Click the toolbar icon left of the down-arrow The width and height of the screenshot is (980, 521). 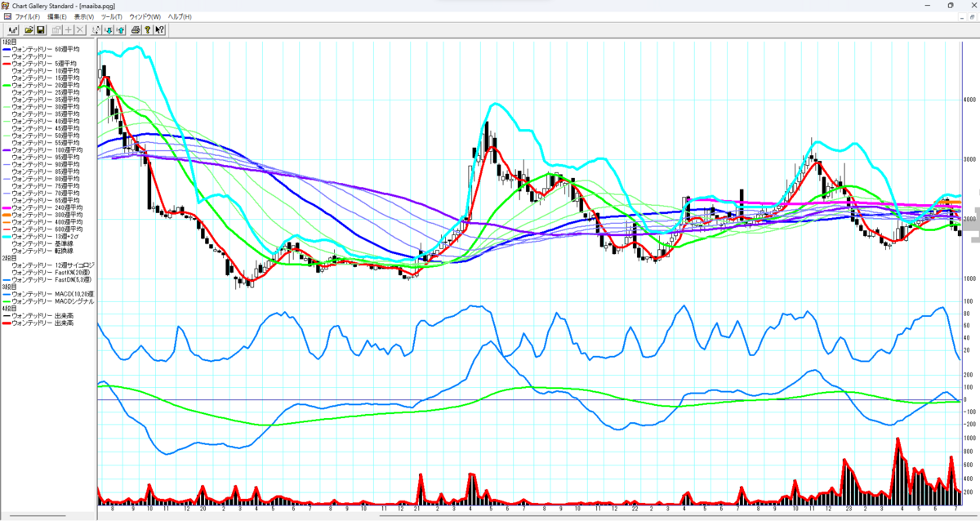pyautogui.click(x=96, y=30)
